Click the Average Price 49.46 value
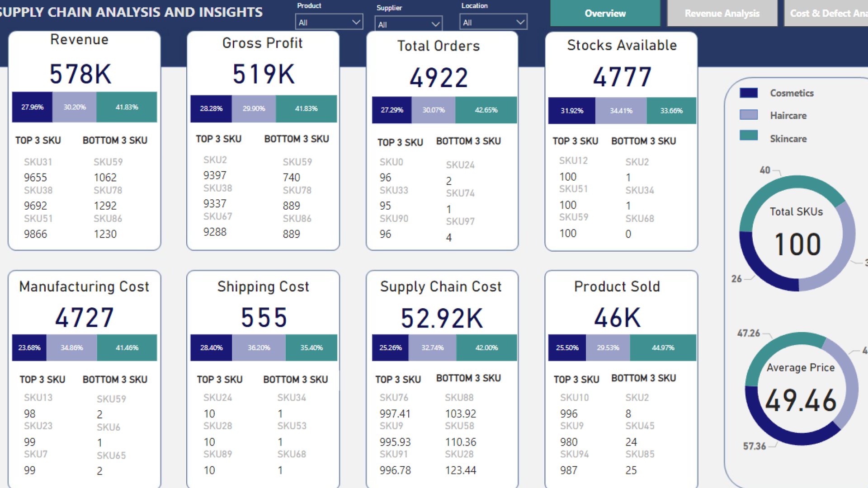The image size is (868, 488). coord(801,400)
